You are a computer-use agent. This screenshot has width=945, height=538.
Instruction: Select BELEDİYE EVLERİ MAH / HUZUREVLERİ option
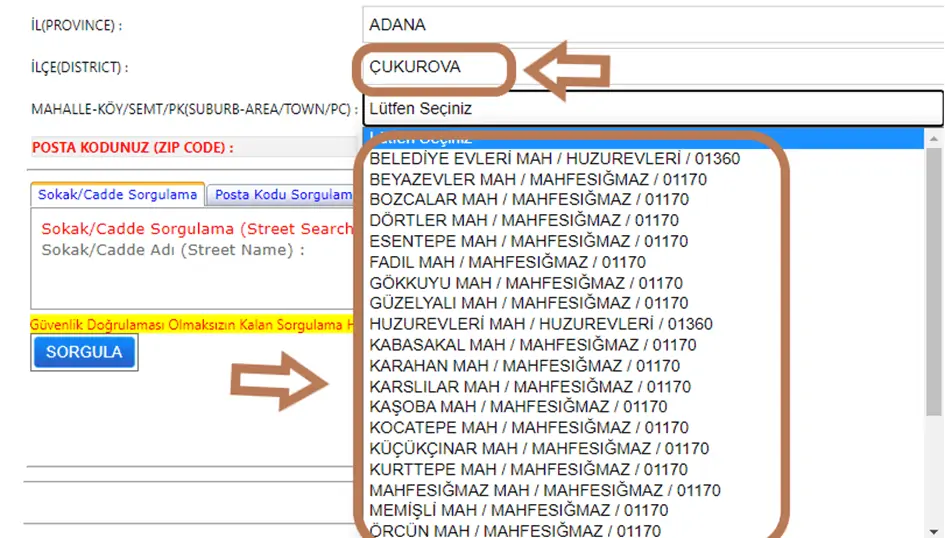[x=554, y=158]
